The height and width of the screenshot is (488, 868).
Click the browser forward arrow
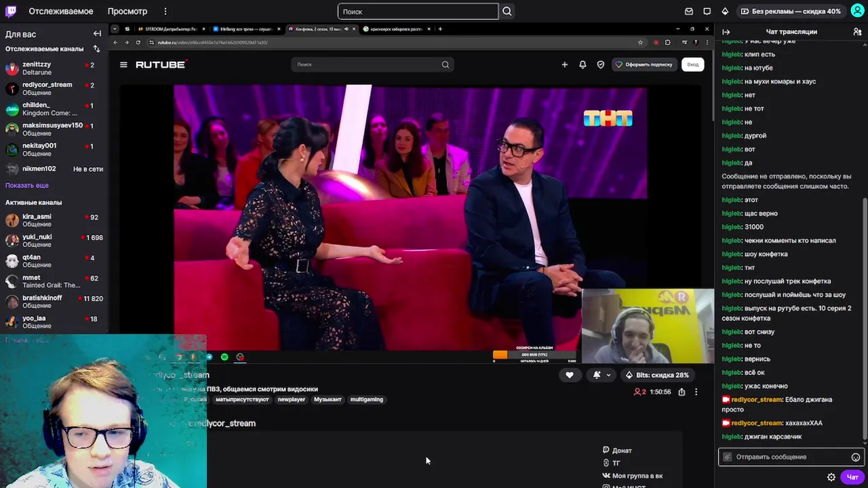pos(126,42)
